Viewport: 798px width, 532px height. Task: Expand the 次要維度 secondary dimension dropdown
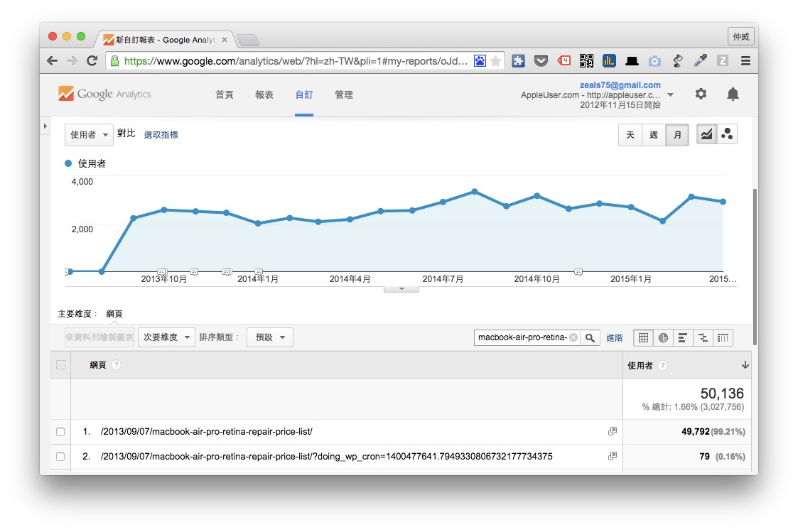(166, 337)
